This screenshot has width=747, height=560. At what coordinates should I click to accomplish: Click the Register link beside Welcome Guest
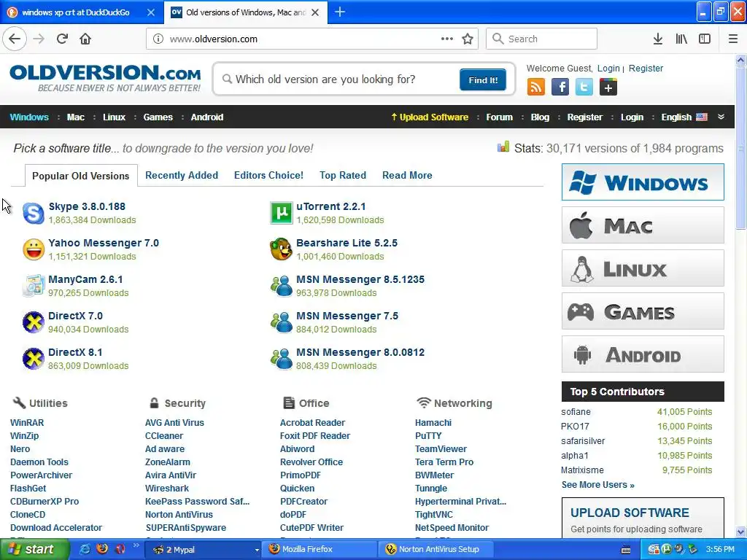(646, 68)
